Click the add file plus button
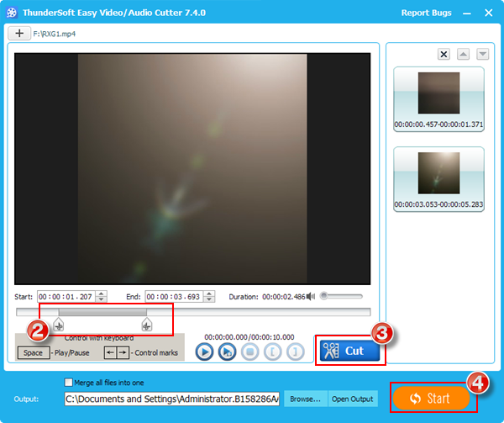This screenshot has height=423, width=504. [x=19, y=33]
